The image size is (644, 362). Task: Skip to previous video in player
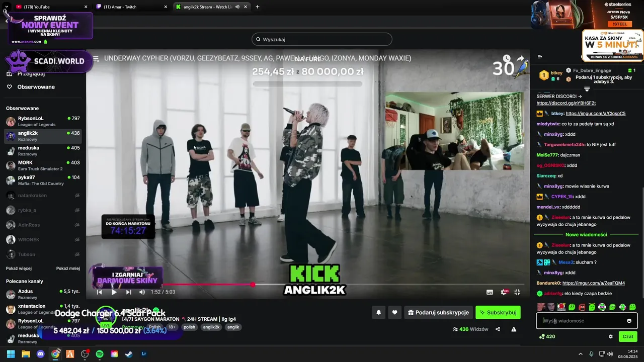100,292
